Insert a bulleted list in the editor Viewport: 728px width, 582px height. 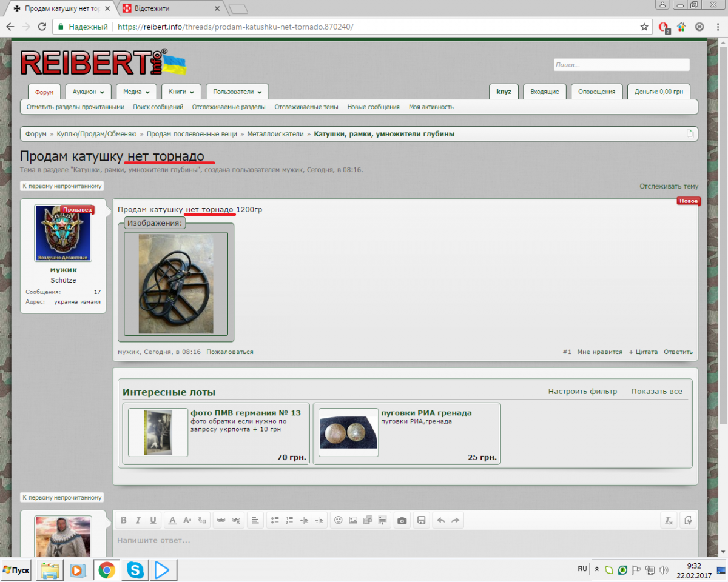(x=275, y=520)
